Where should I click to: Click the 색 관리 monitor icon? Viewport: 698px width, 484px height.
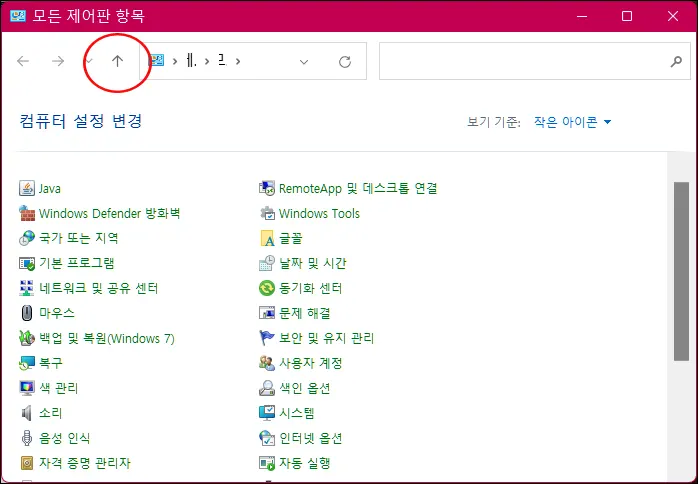pyautogui.click(x=27, y=388)
